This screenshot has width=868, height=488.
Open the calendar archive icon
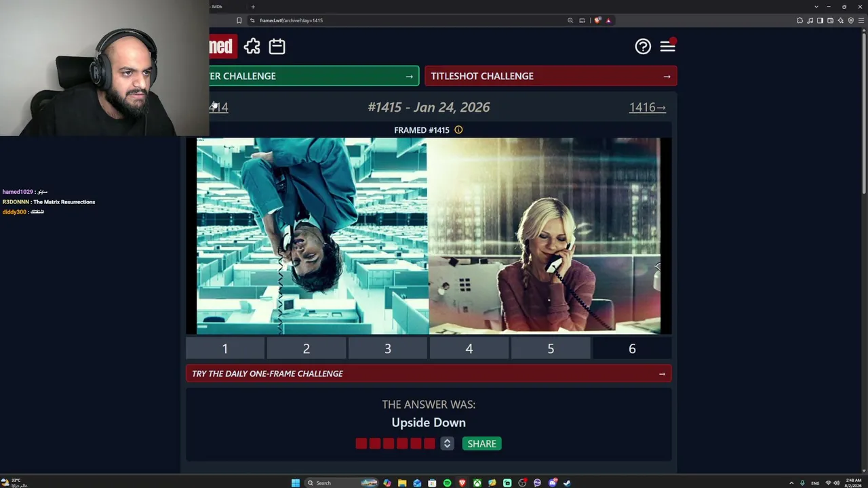click(x=277, y=46)
